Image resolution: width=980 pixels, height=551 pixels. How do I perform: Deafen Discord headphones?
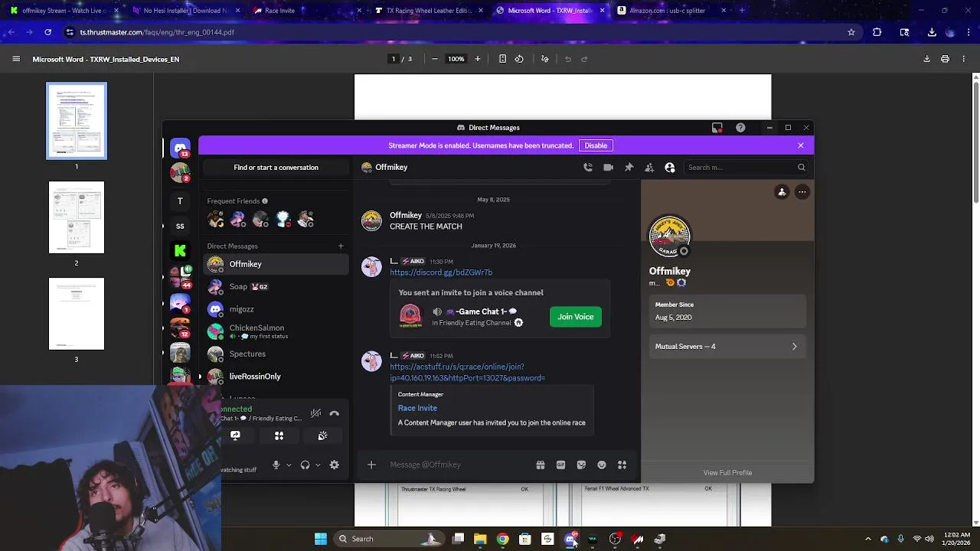click(305, 465)
